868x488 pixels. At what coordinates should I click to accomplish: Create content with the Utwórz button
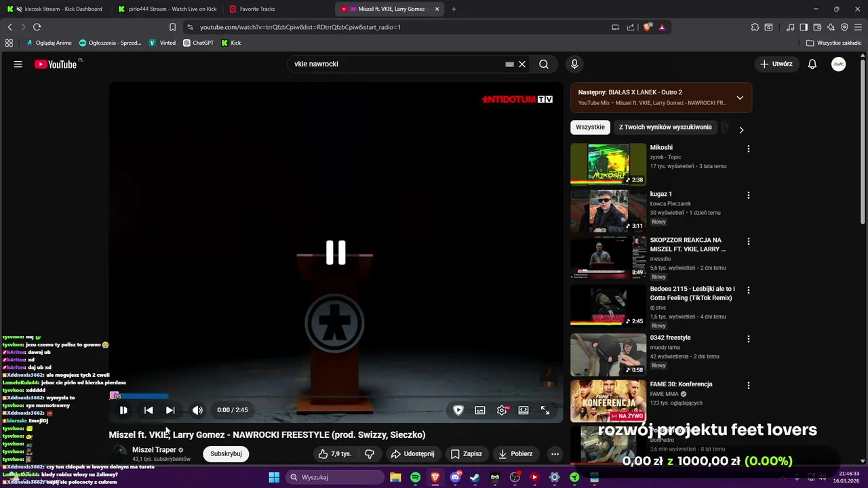[776, 64]
